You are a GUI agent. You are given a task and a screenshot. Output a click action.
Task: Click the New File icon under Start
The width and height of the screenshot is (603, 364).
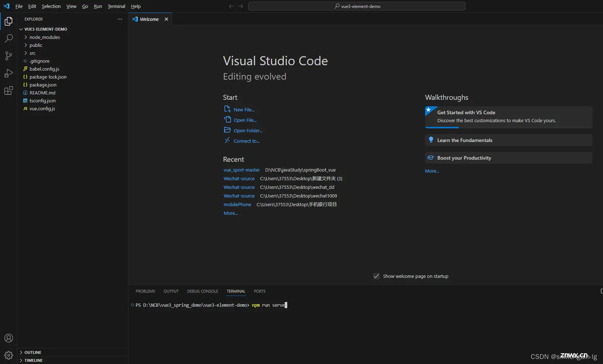(227, 109)
